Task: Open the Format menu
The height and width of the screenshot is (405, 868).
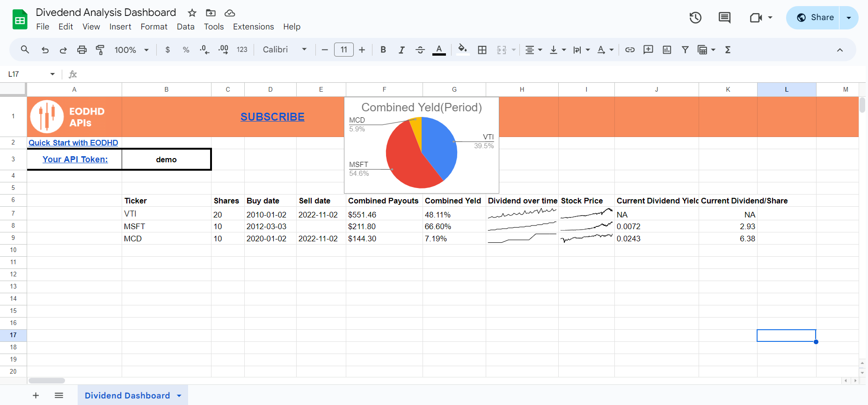Action: pos(154,27)
